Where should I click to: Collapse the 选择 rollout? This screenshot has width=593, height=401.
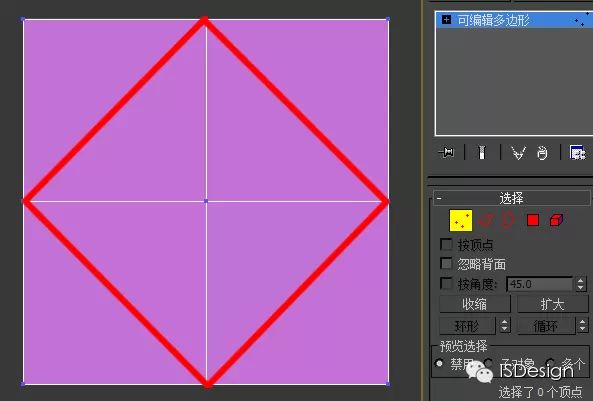point(439,198)
